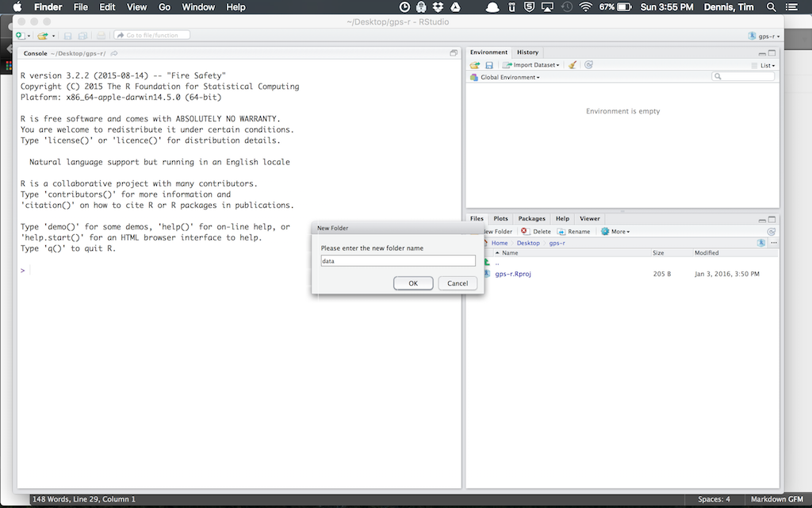Open the Notification Center icon
This screenshot has width=812, height=508.
[x=792, y=6]
